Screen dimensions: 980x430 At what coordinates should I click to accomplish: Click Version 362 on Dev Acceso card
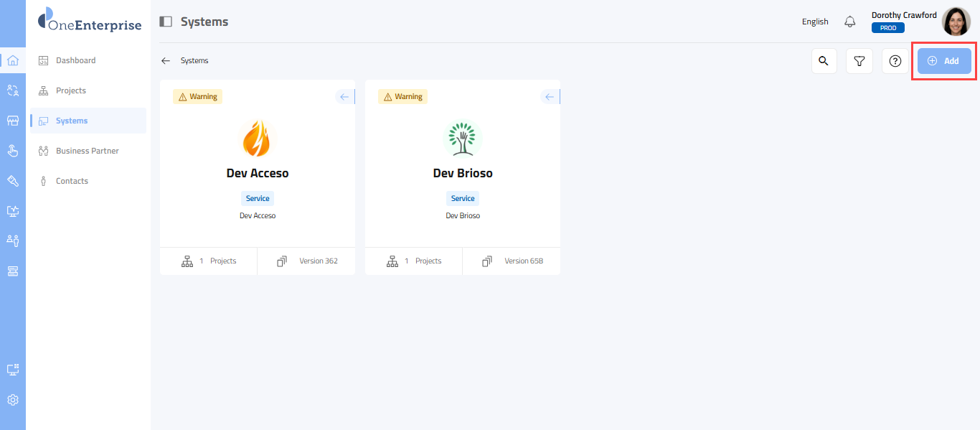point(318,261)
